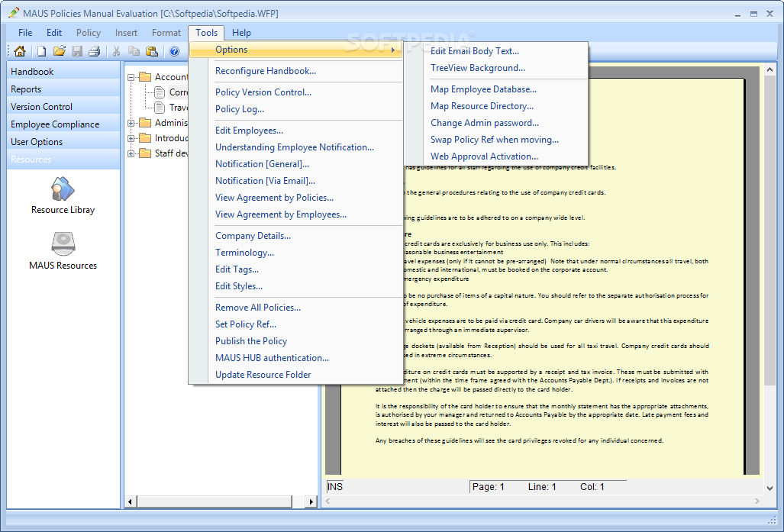This screenshot has height=532, width=784.
Task: Select Swap Policy Ref when moving...
Action: (496, 140)
